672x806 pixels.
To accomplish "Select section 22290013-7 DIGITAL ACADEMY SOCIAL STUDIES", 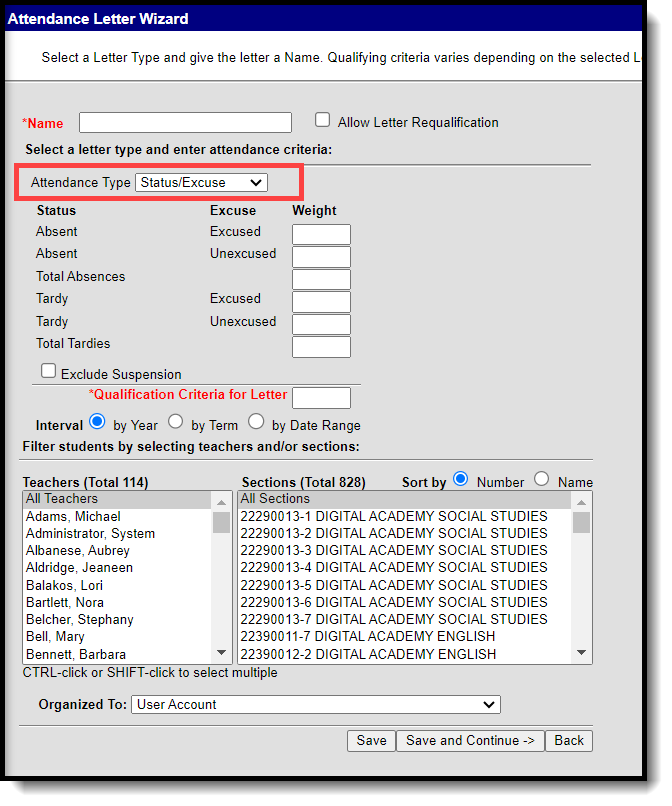I will click(x=405, y=619).
